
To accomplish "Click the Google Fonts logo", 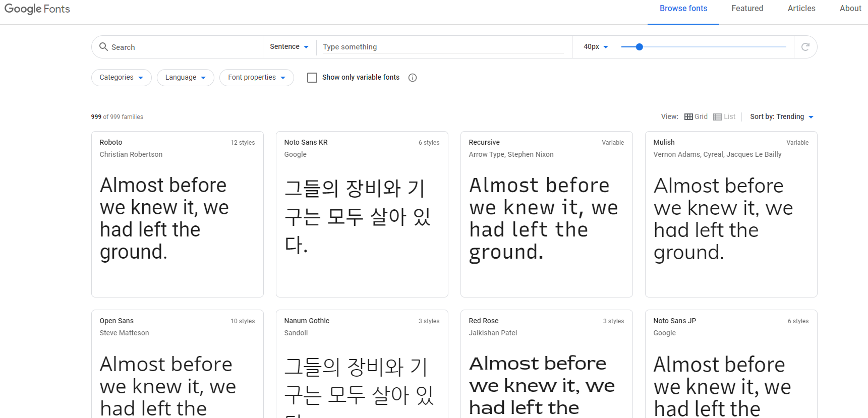I will (x=37, y=9).
